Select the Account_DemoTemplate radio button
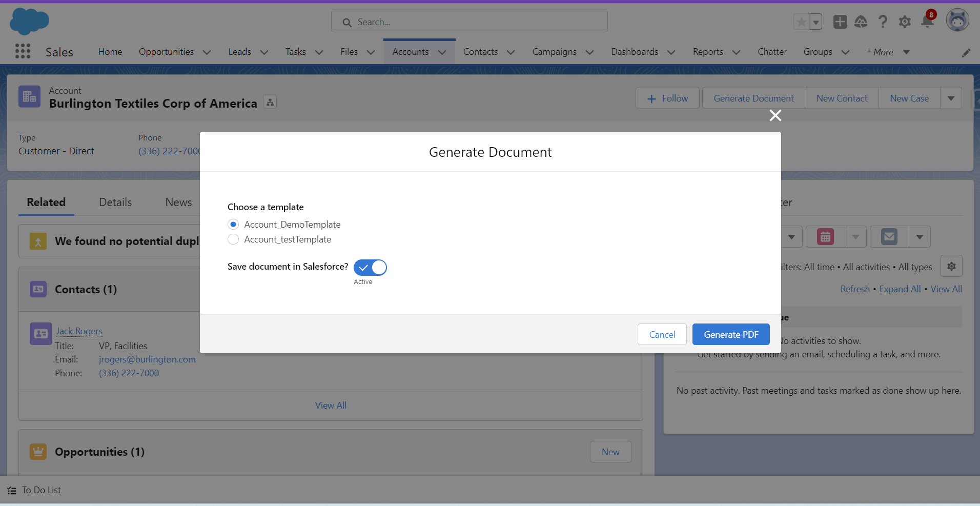 (x=233, y=224)
